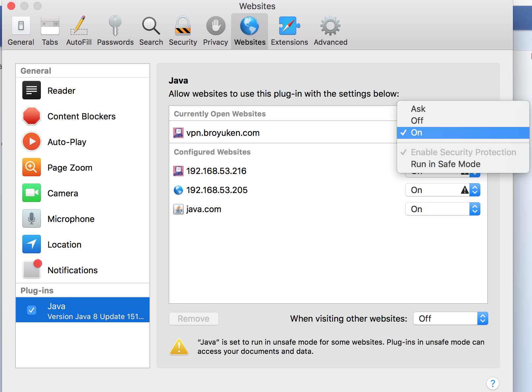Select Notifications in the sidebar

(83, 270)
